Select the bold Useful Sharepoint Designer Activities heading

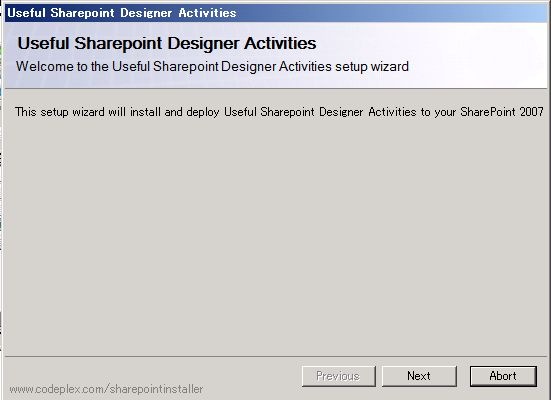pyautogui.click(x=167, y=44)
